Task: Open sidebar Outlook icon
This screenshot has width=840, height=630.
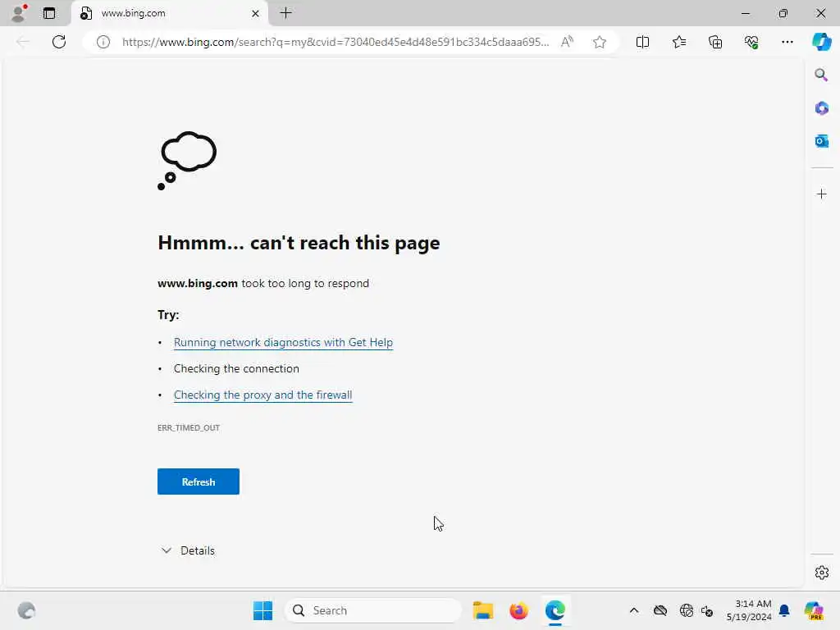Action: click(x=821, y=141)
